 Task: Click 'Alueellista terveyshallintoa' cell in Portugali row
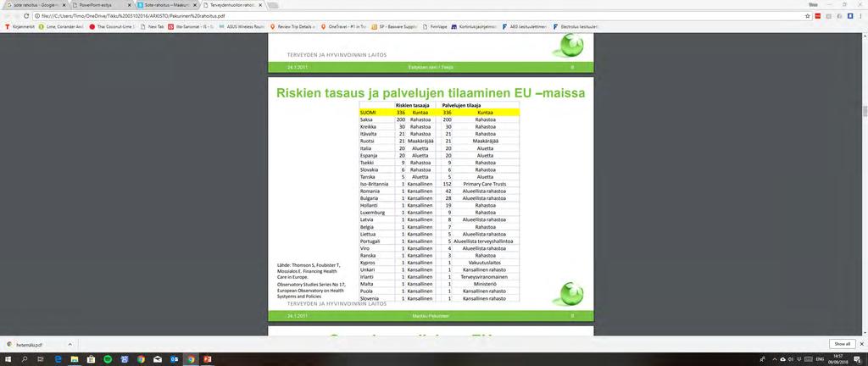click(483, 241)
